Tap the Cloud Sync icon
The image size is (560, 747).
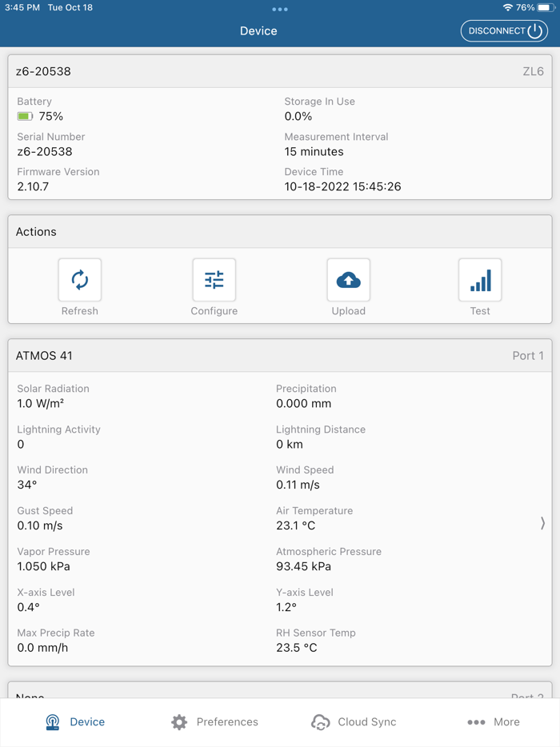pyautogui.click(x=319, y=721)
